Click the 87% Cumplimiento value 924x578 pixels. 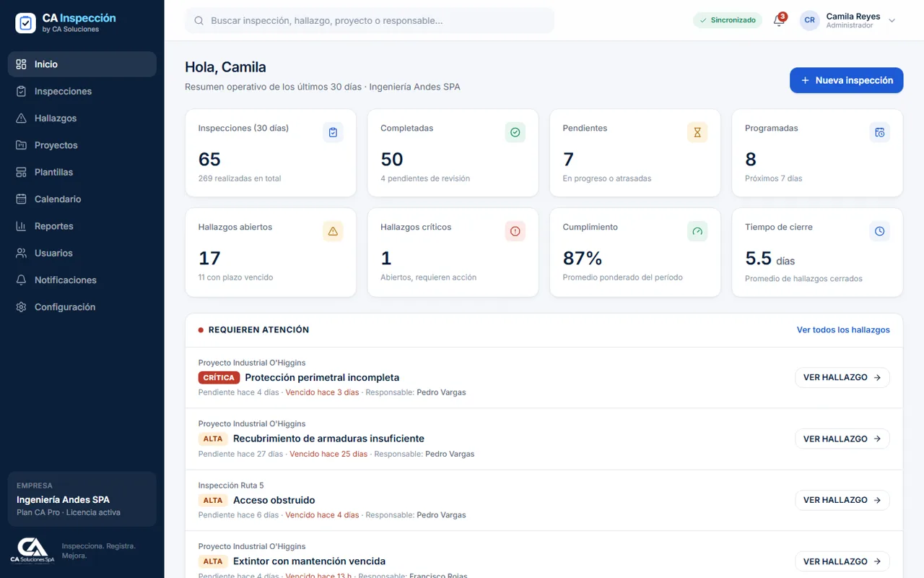[583, 258]
